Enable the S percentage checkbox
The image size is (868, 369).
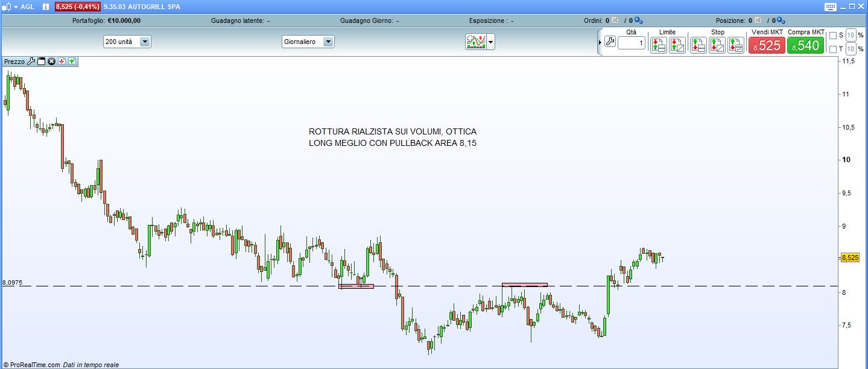coord(833,36)
